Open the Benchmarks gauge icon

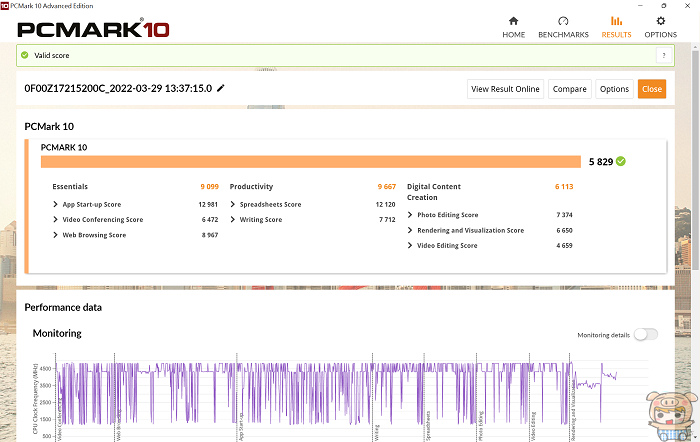point(564,21)
